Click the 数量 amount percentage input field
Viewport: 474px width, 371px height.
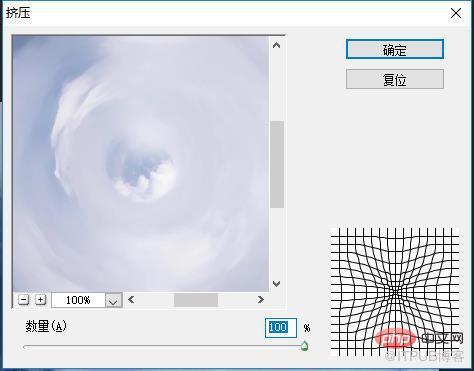[x=281, y=328]
